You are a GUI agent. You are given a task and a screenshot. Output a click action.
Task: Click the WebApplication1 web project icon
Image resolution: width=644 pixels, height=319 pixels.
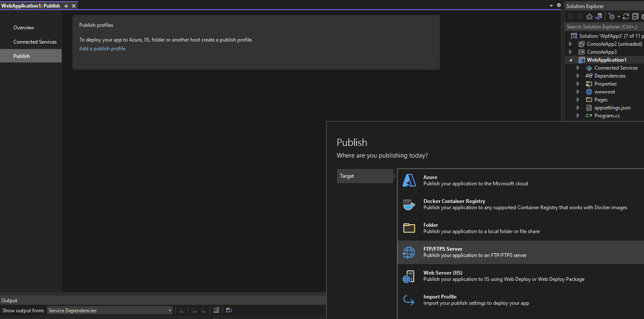(582, 60)
